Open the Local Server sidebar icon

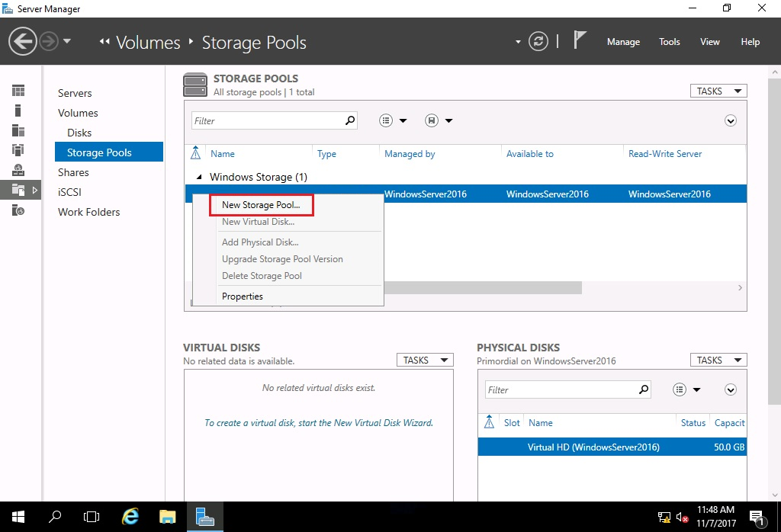18,111
